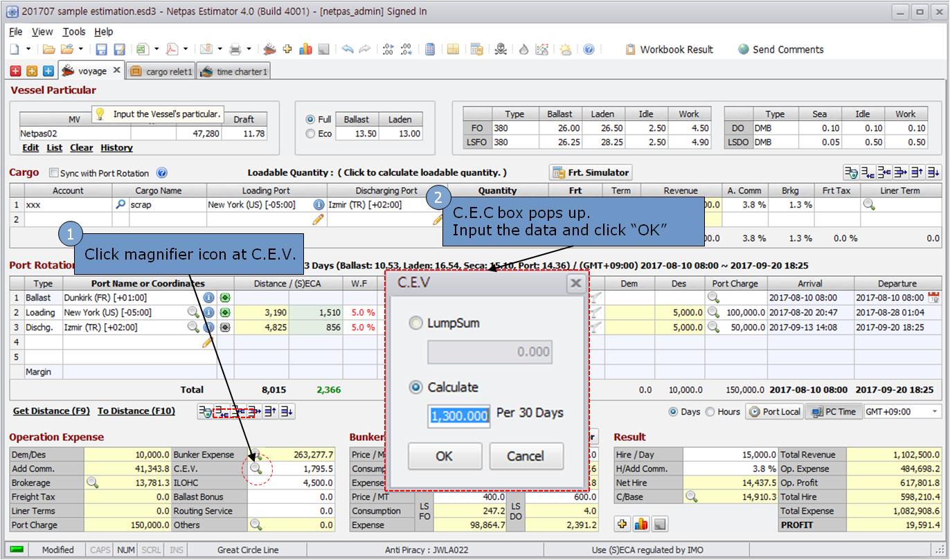This screenshot has height=560, width=950.
Task: Click the weather sun-cloud toolbar icon
Action: click(x=566, y=49)
